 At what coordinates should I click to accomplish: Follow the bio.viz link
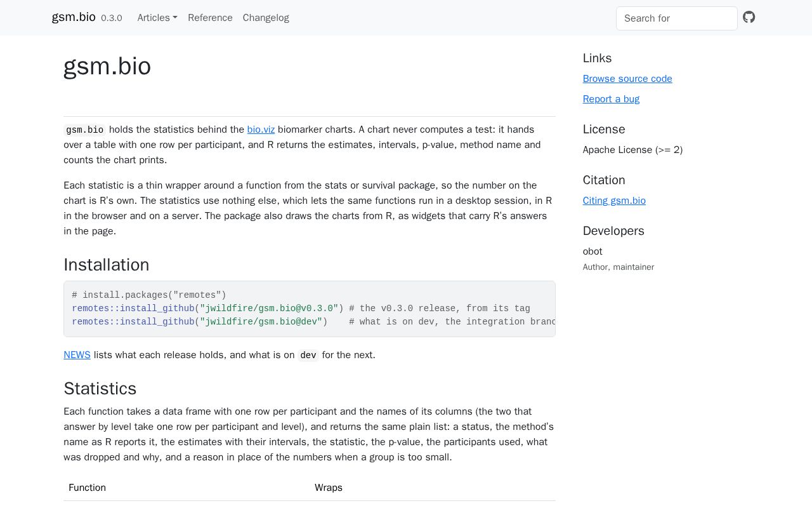[x=261, y=130]
